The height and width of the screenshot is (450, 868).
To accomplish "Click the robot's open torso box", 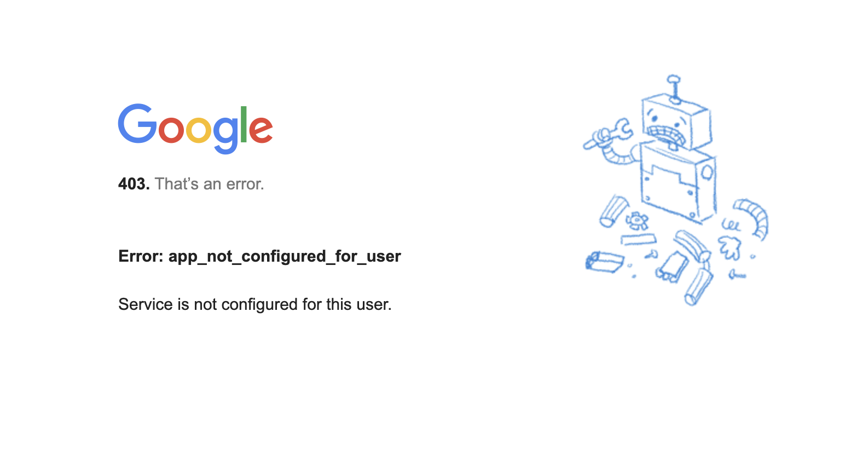I will click(678, 182).
